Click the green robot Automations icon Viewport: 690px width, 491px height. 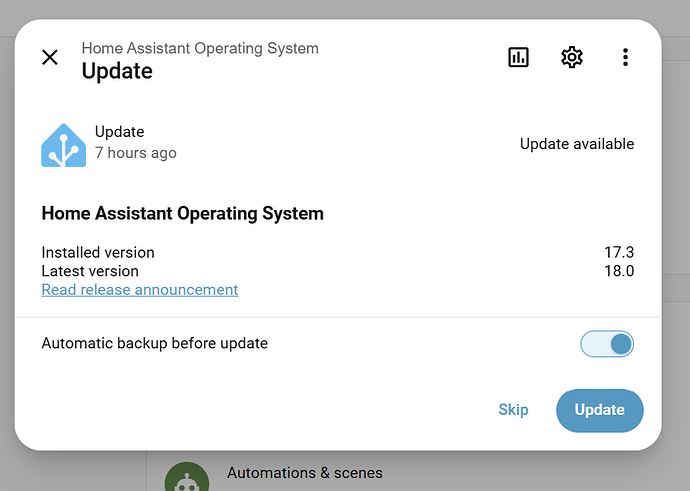pyautogui.click(x=187, y=477)
